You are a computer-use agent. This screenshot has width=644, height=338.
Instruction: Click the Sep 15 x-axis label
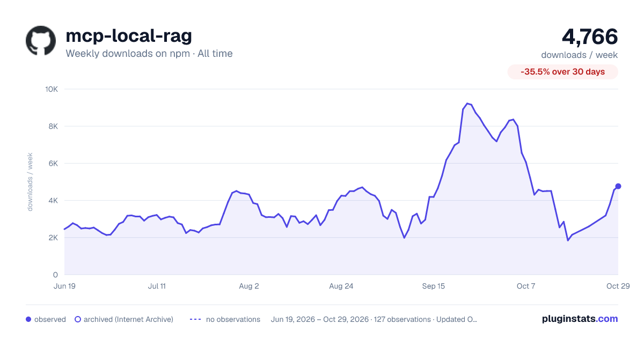(x=434, y=286)
